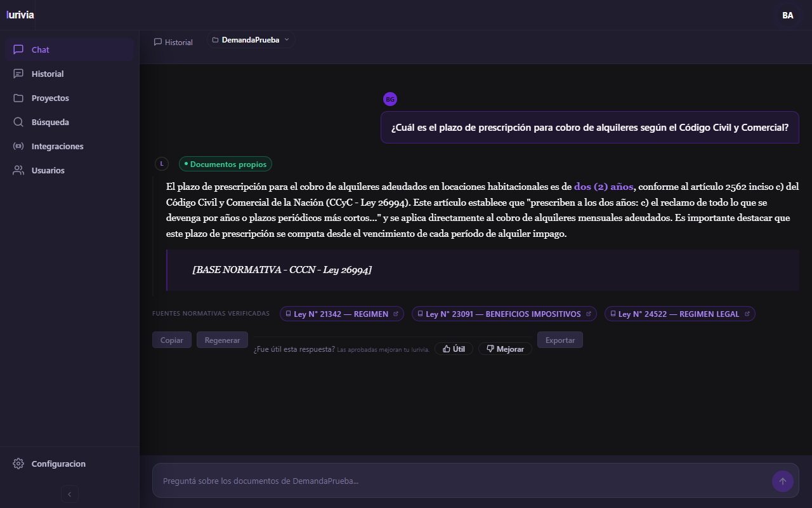This screenshot has height=508, width=812.
Task: Click the Búsqueda magnifier icon
Action: (x=18, y=122)
